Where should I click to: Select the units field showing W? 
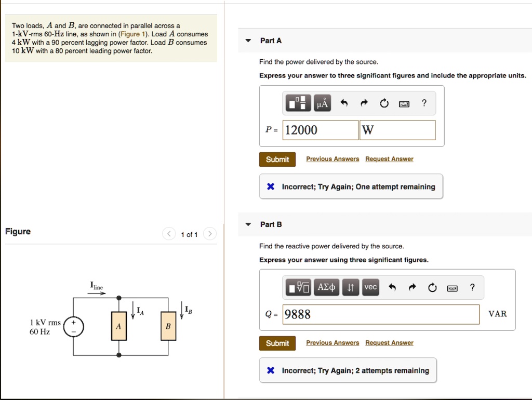click(397, 130)
